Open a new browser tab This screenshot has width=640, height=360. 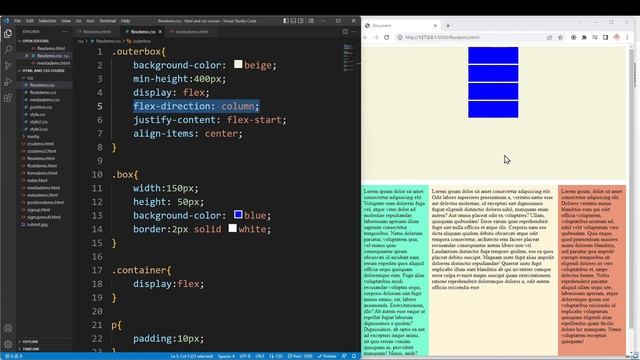pyautogui.click(x=448, y=25)
